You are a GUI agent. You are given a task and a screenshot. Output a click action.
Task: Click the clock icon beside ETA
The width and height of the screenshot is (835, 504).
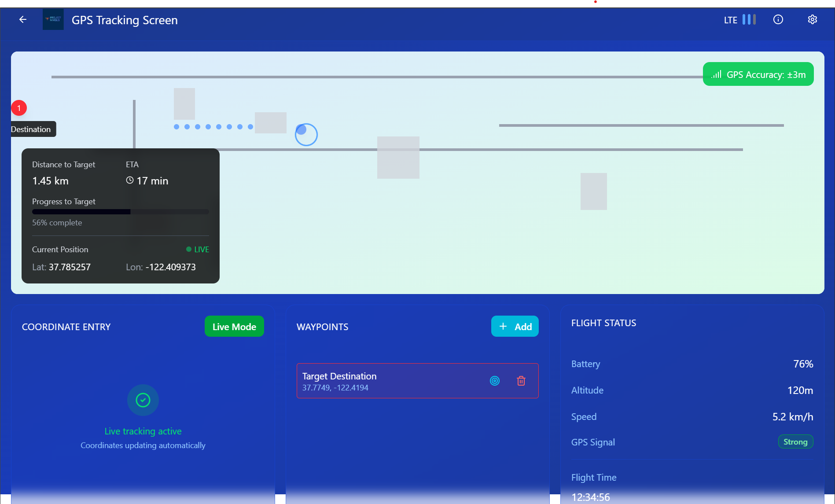coord(130,180)
